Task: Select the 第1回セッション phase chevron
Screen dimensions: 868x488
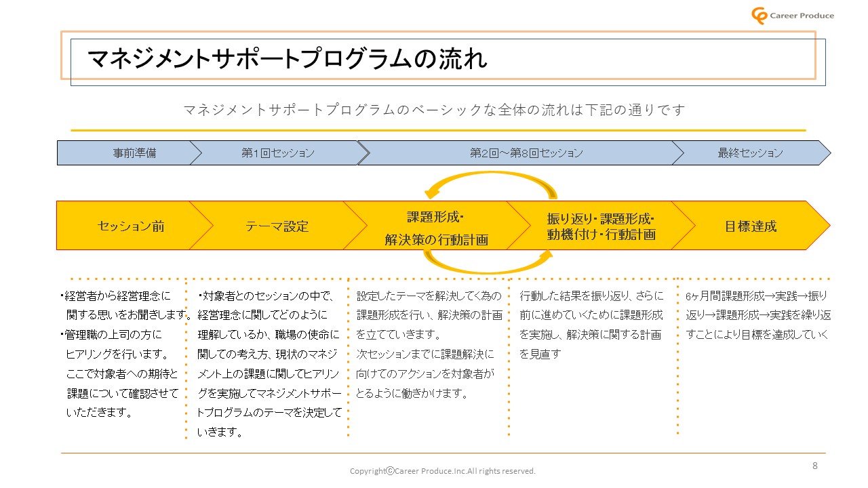Action: tap(278, 153)
